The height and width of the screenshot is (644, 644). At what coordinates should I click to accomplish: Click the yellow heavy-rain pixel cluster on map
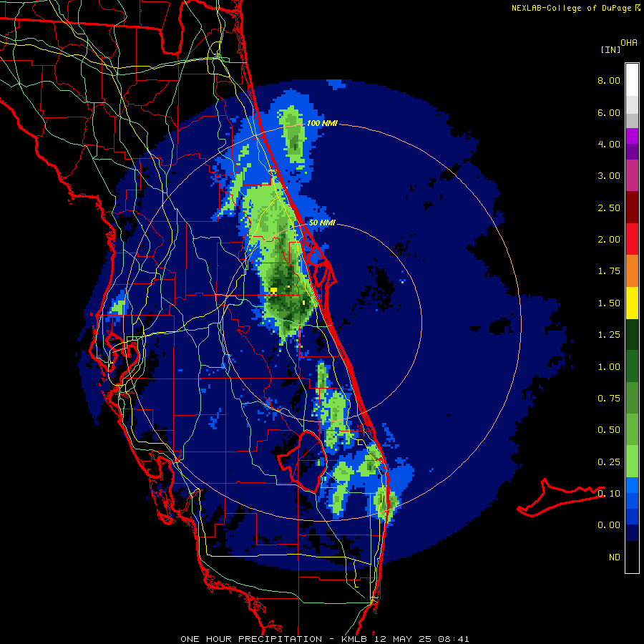(273, 291)
